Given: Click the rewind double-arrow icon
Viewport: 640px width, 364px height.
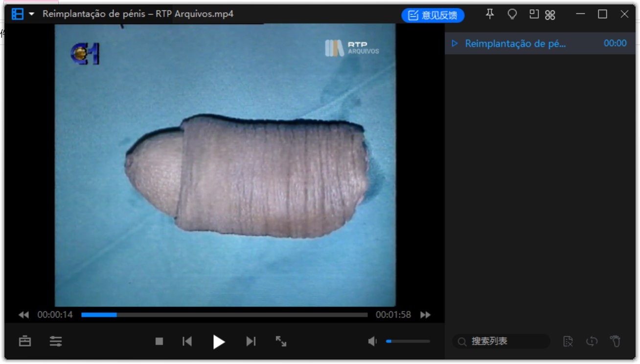Looking at the screenshot, I should (x=23, y=315).
